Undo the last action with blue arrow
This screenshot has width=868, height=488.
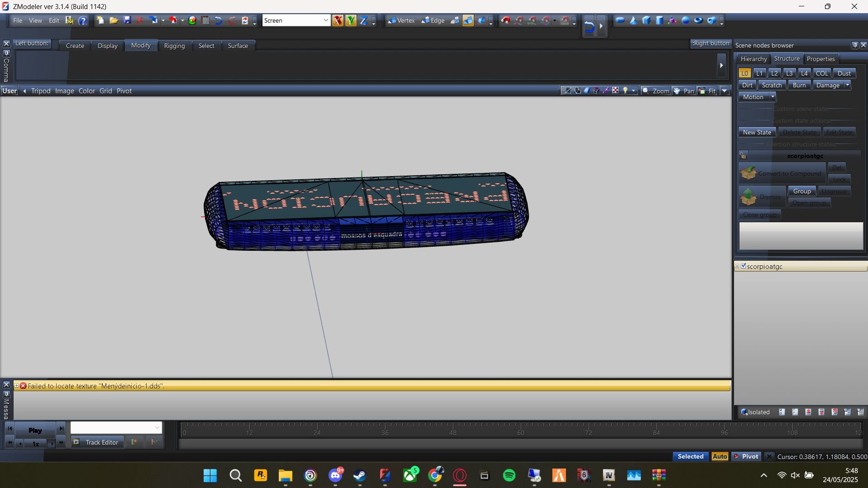click(219, 20)
